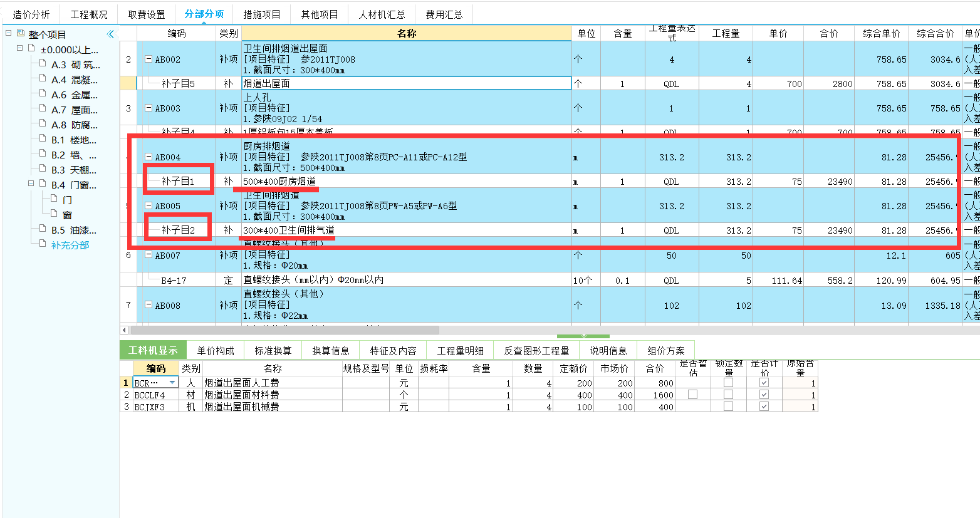The width and height of the screenshot is (980, 518).
Task: Collapse the tree panel with double-chevron icon
Action: click(x=110, y=34)
